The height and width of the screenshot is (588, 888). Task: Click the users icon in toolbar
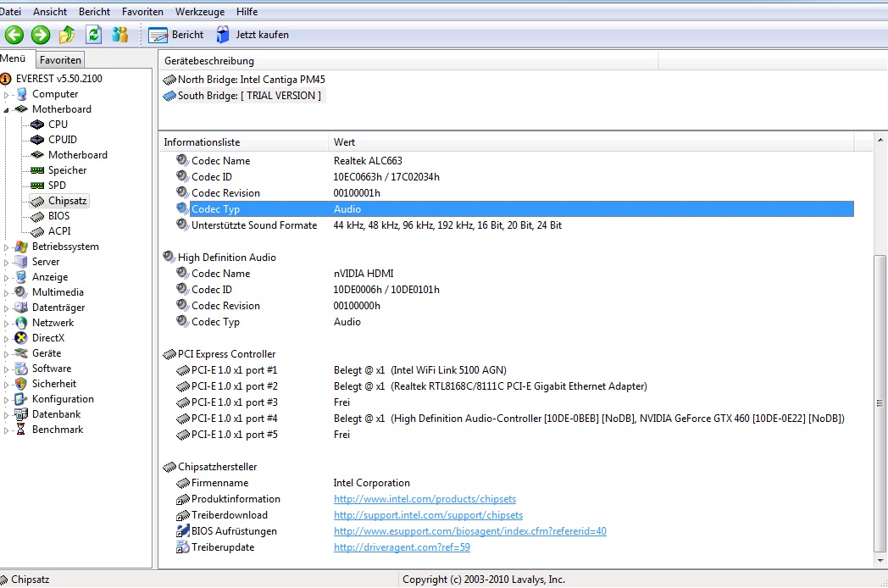[x=119, y=35]
